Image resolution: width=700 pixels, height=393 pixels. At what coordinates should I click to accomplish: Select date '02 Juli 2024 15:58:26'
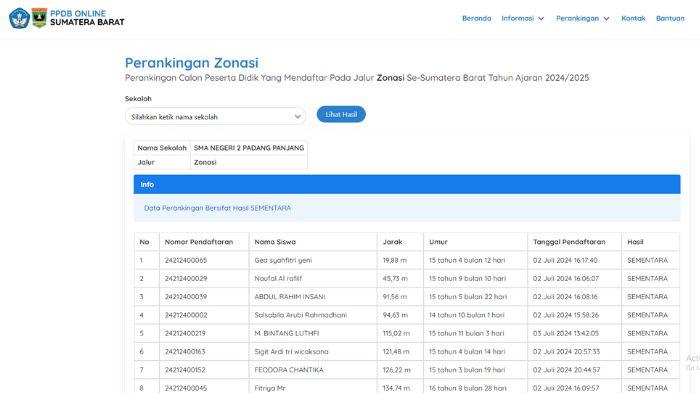tap(566, 315)
